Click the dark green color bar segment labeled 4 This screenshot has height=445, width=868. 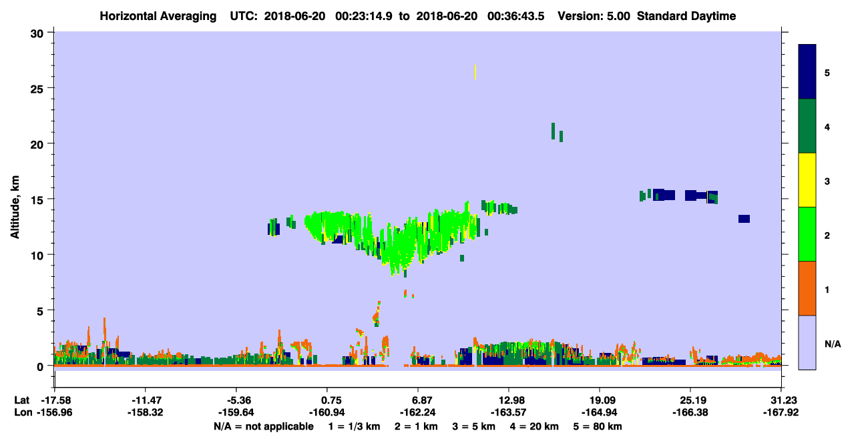[807, 126]
